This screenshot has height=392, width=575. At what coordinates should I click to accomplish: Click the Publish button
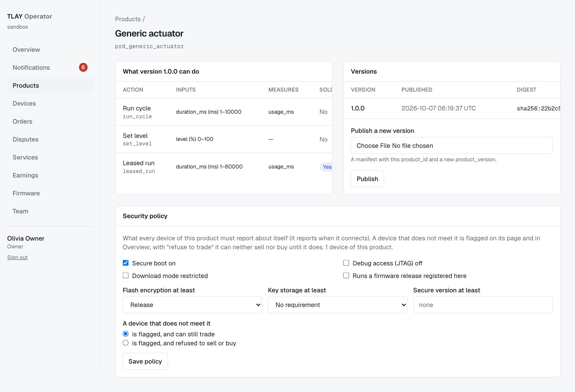point(367,179)
